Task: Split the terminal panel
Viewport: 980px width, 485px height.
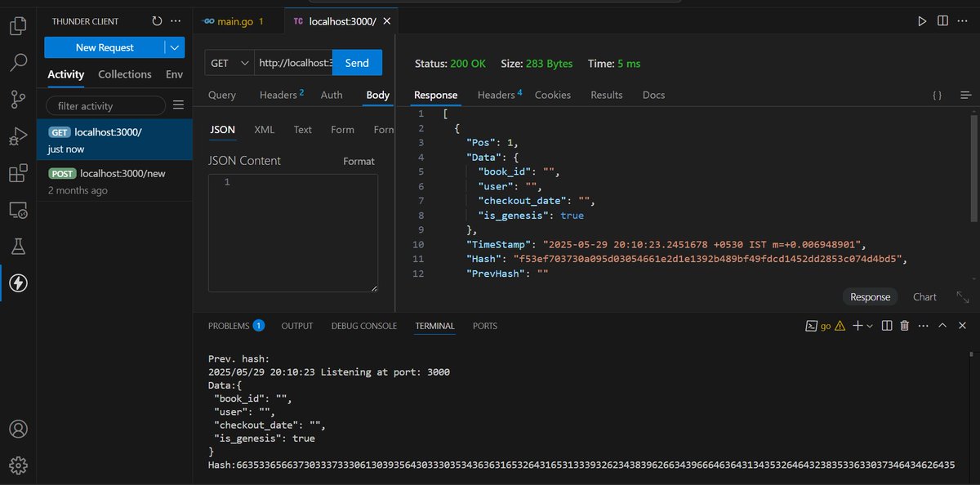Action: point(887,326)
